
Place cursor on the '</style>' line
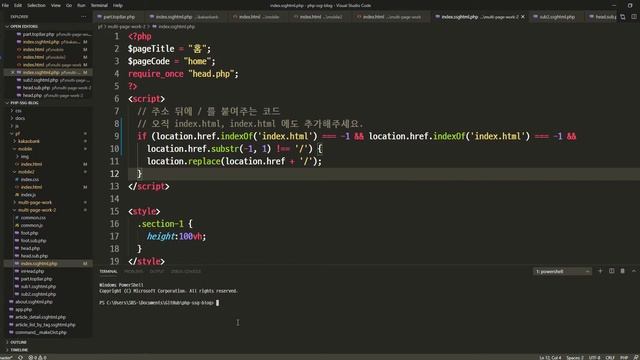click(x=147, y=261)
